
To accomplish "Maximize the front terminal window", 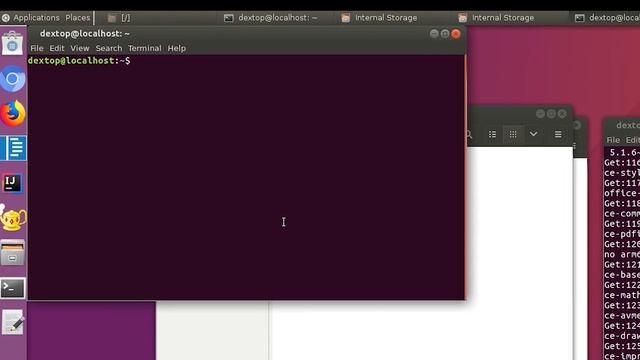I will (445, 34).
